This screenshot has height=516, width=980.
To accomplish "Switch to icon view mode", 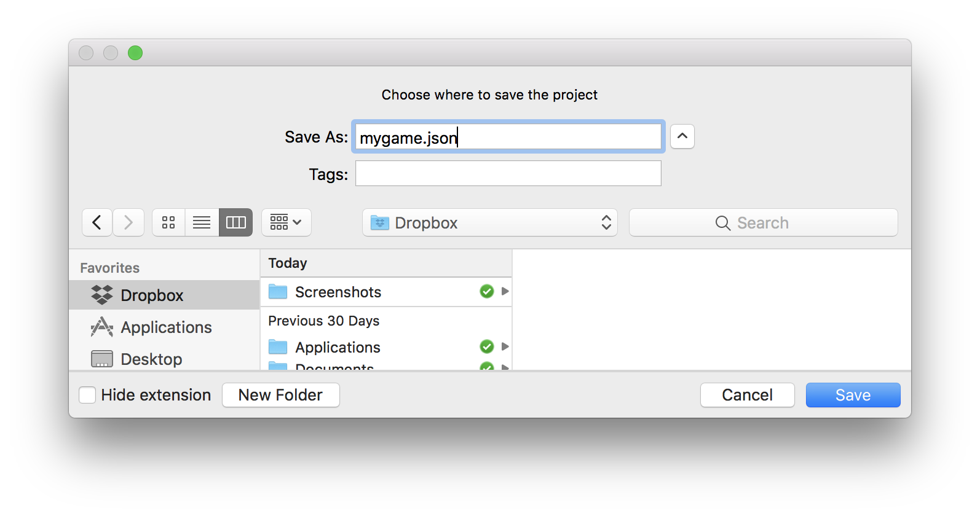I will click(168, 222).
